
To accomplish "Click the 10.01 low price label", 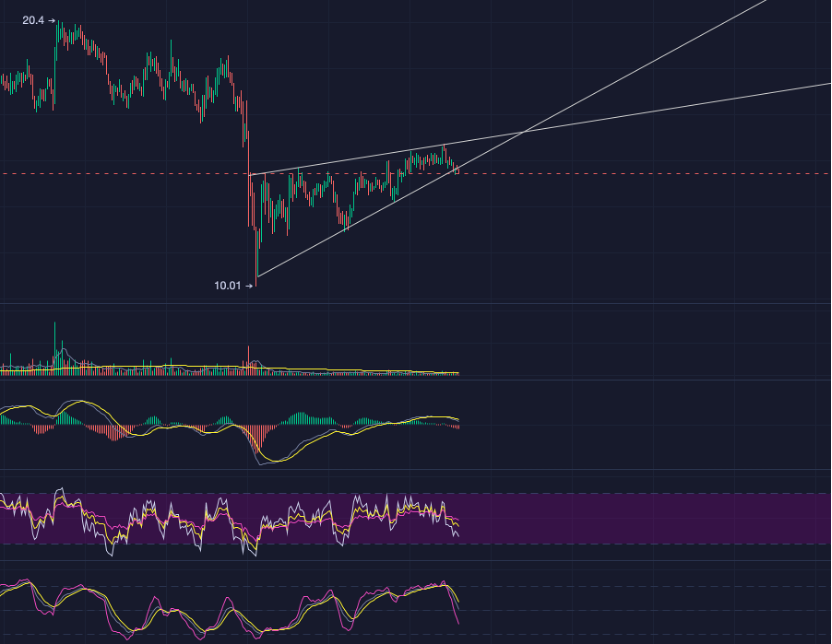I will [227, 285].
